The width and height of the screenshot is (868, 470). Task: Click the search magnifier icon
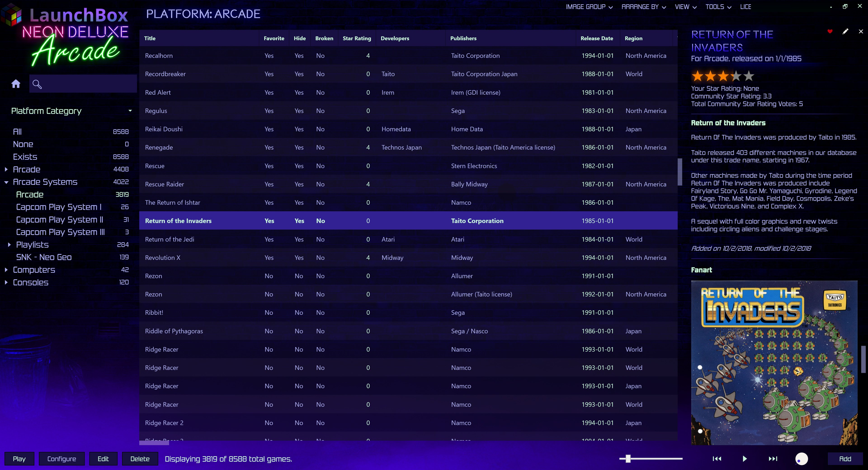(x=37, y=84)
